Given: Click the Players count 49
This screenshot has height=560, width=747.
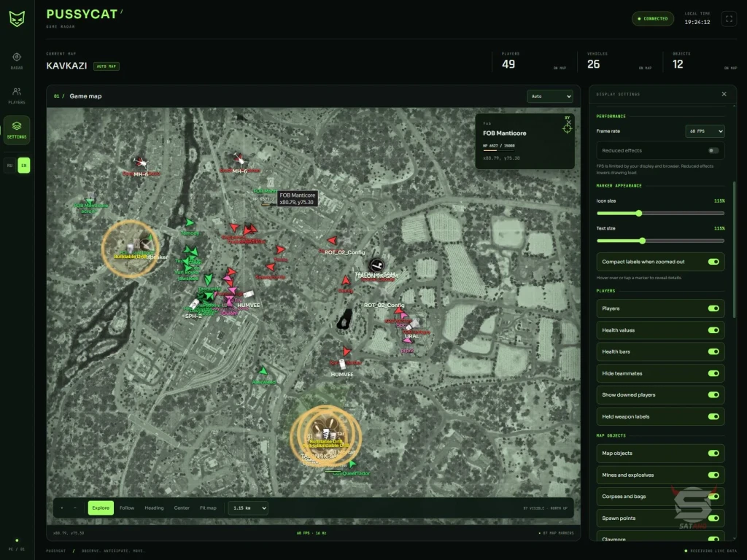Looking at the screenshot, I should (x=508, y=64).
